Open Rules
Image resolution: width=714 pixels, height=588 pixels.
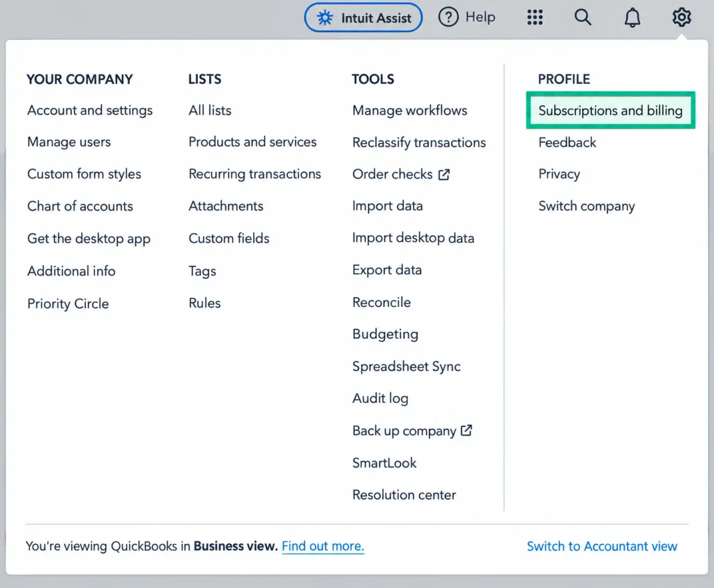(204, 303)
